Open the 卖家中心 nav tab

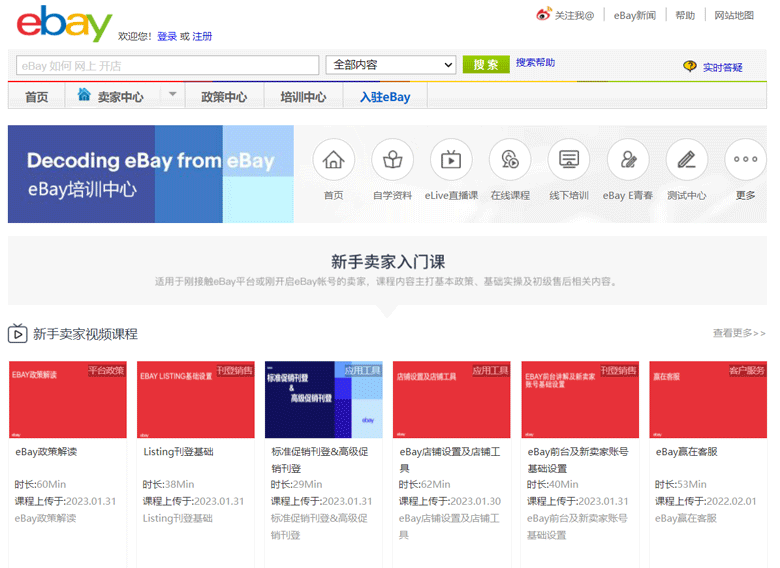tap(120, 96)
